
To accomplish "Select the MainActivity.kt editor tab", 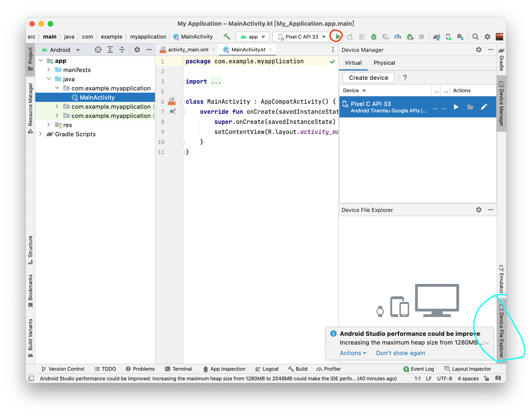I will tap(248, 50).
